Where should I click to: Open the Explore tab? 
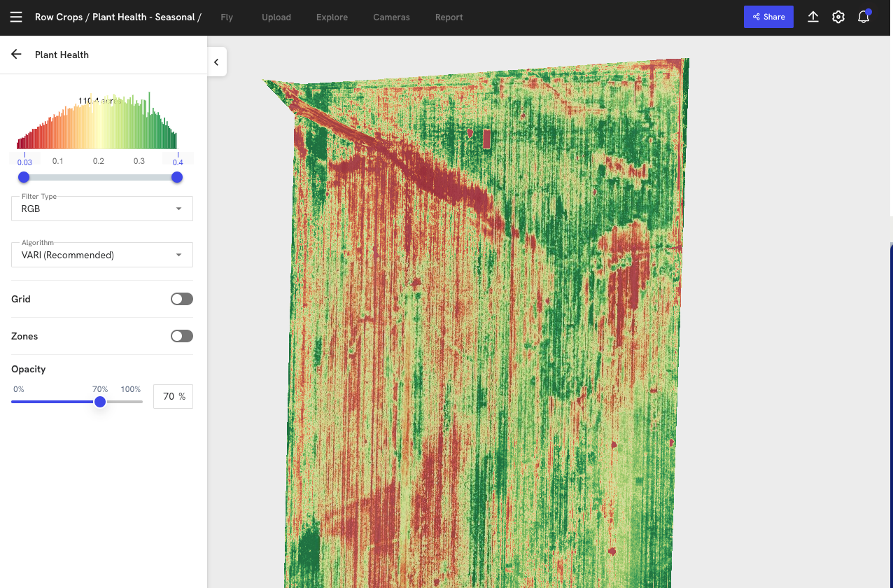(x=332, y=17)
